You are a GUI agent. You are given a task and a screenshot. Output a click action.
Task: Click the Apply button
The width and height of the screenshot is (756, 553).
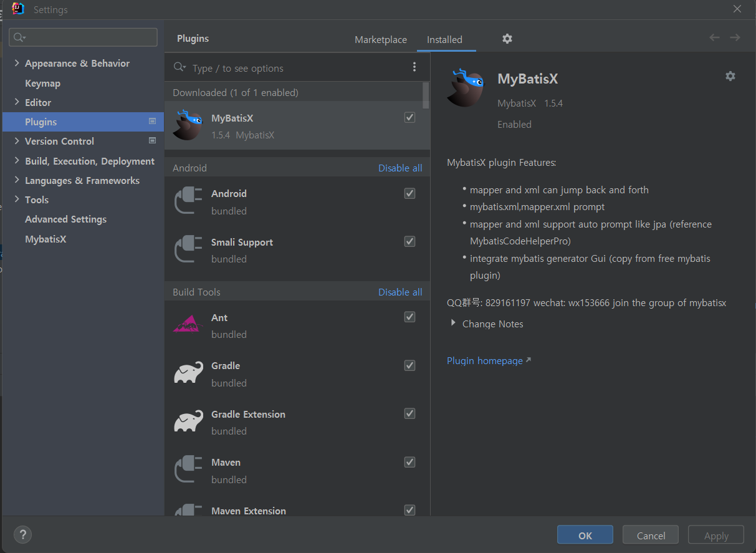coord(716,535)
